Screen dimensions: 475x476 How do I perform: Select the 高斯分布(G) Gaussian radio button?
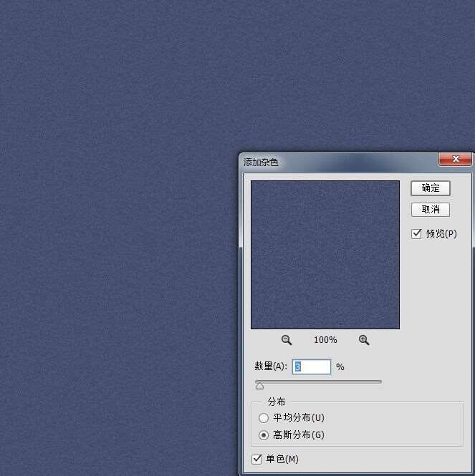[264, 435]
